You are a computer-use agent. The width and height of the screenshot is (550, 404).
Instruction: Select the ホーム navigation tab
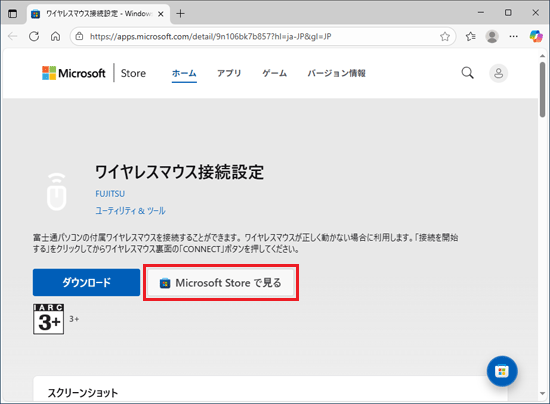pyautogui.click(x=184, y=73)
